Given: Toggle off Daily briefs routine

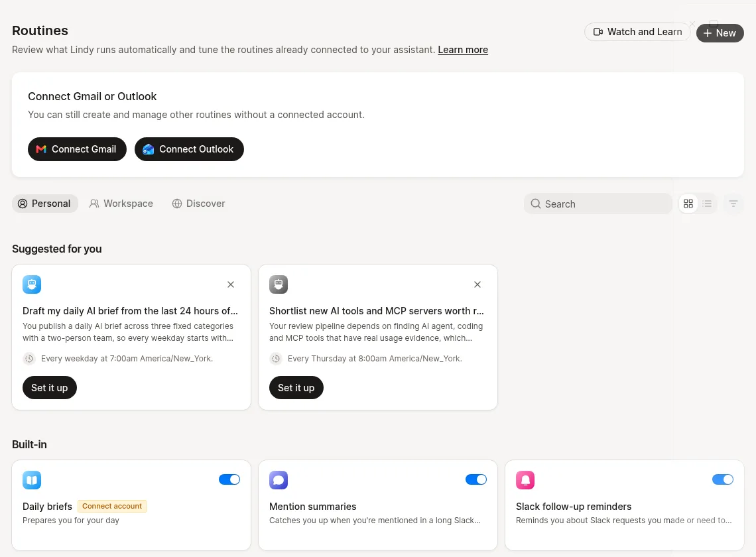Looking at the screenshot, I should [229, 479].
